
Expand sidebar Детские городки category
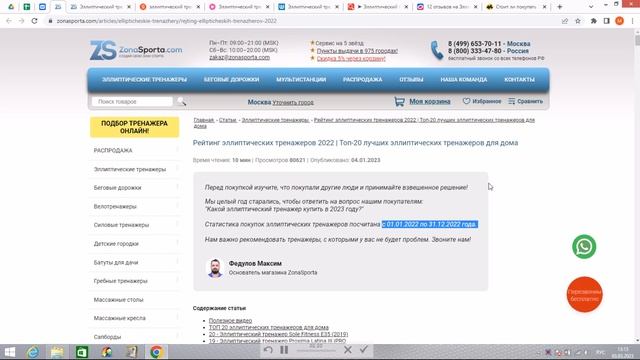(x=135, y=244)
